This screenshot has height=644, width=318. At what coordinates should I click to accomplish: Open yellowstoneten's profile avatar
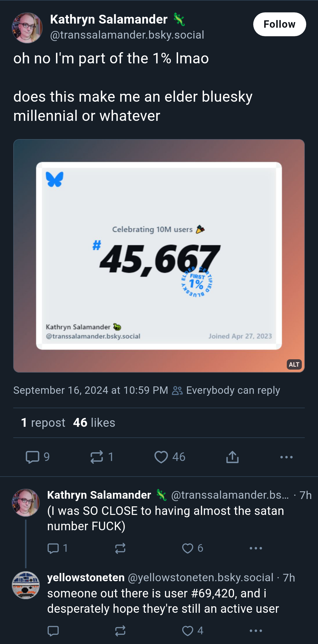coord(26,585)
